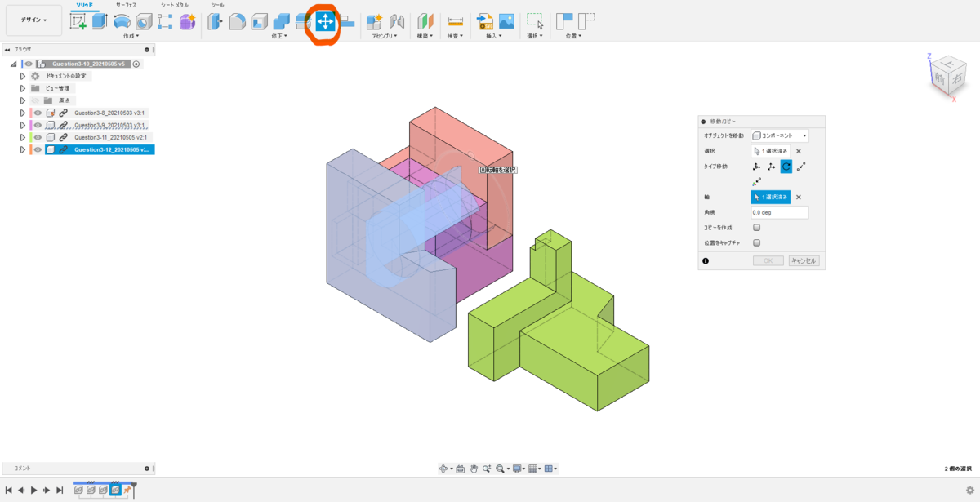
Task: Choose Translate move type in dialog
Action: click(771, 167)
